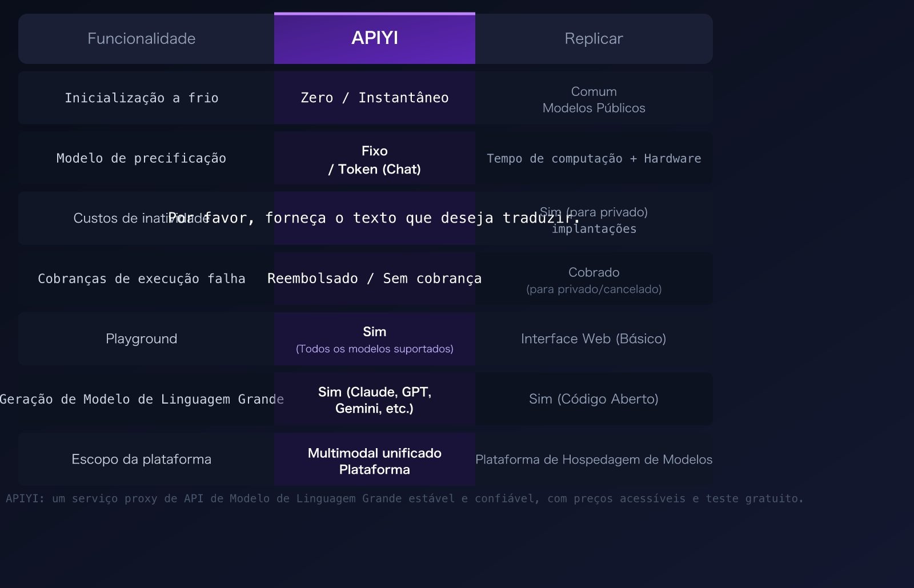Select Sim (Todos os modelos suportados) cell

pyautogui.click(x=374, y=339)
